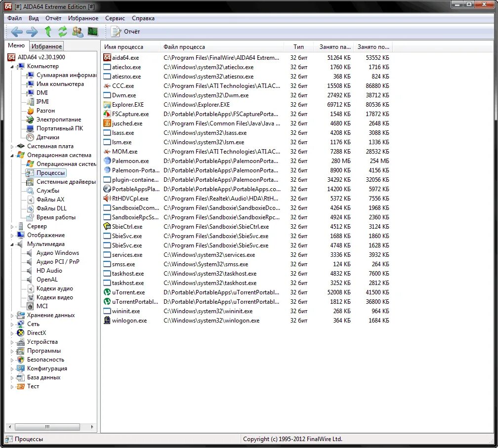Select the Palemoon.exe process icon
Viewport: 498px width, 448px height.
tap(107, 161)
